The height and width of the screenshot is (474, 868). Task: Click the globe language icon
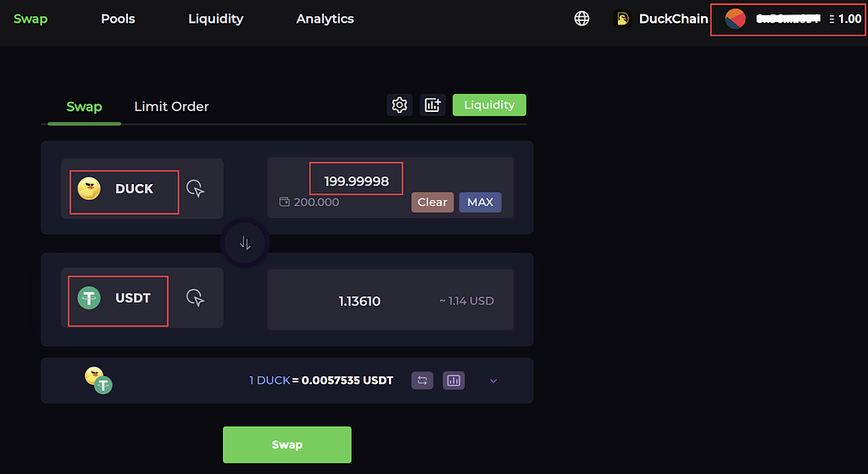tap(581, 19)
